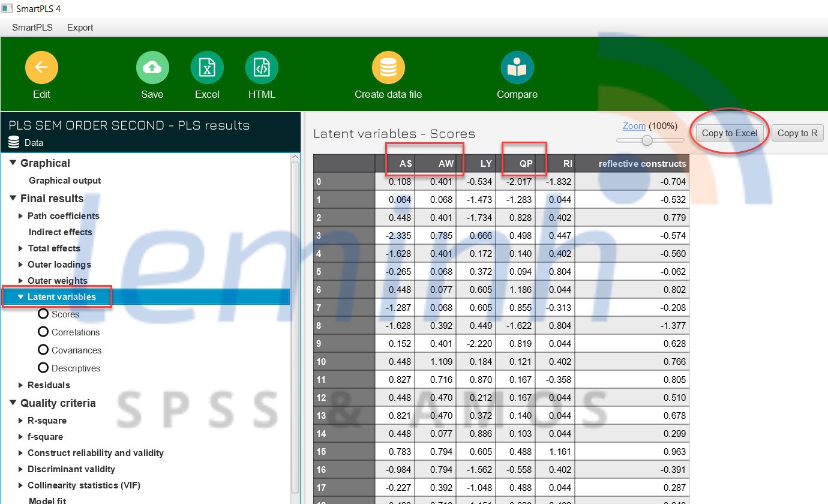Screen dimensions: 828x504
Task: Collapse the Quality criteria group
Action: (x=13, y=403)
